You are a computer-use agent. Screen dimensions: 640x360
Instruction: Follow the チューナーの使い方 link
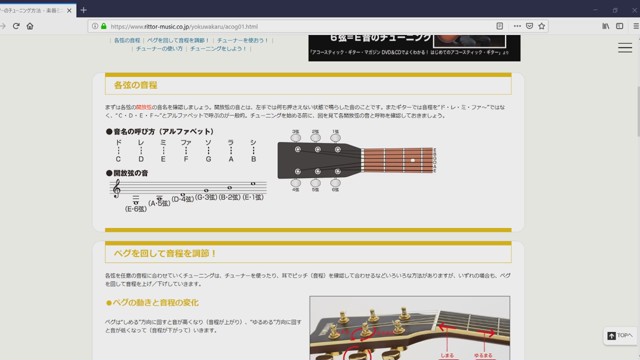click(x=159, y=49)
